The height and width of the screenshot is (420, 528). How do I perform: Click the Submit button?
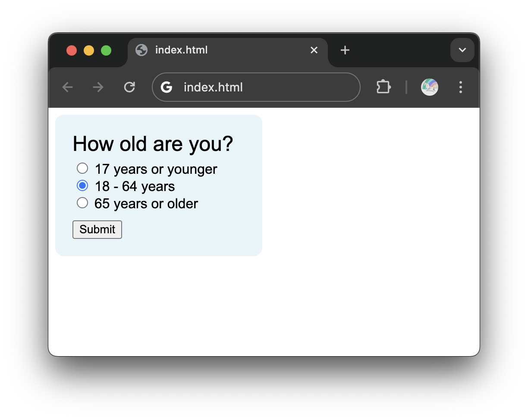[x=97, y=229]
